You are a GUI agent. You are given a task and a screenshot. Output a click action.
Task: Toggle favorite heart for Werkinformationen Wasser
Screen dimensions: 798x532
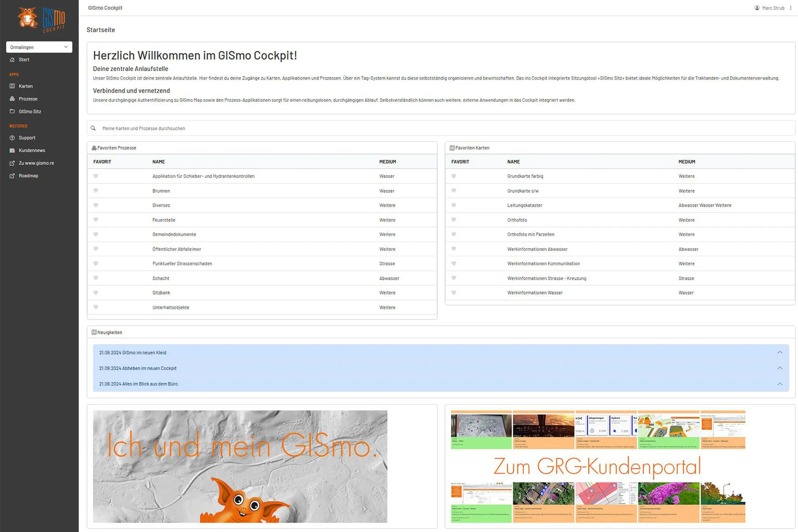454,293
